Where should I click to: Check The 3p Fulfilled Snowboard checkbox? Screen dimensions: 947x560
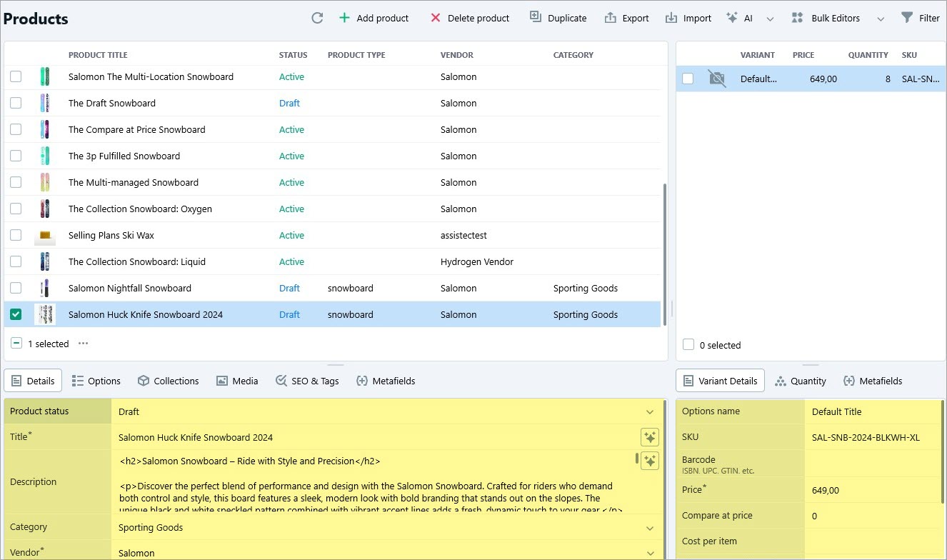16,156
